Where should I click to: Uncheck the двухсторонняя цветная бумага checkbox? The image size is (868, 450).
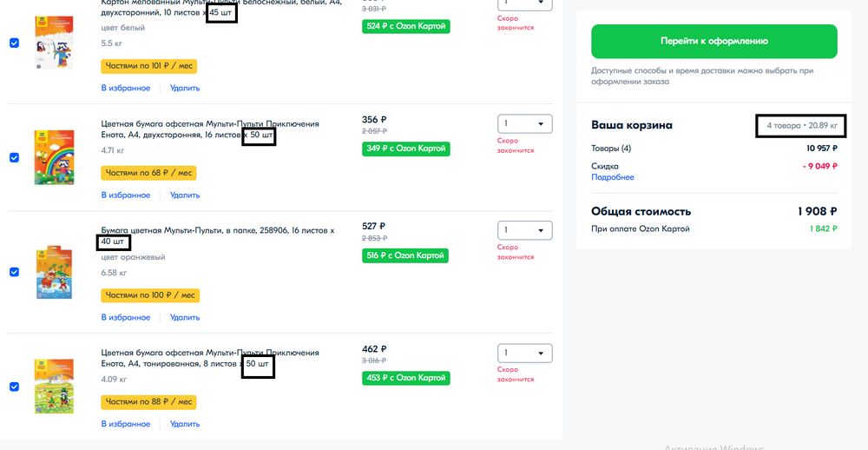[14, 157]
